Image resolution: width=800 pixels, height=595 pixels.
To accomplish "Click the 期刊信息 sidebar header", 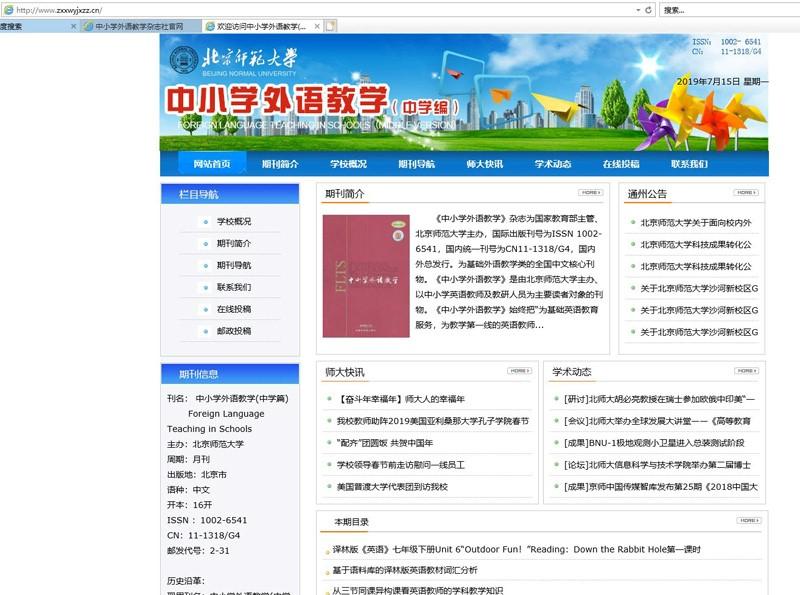I will (x=230, y=374).
